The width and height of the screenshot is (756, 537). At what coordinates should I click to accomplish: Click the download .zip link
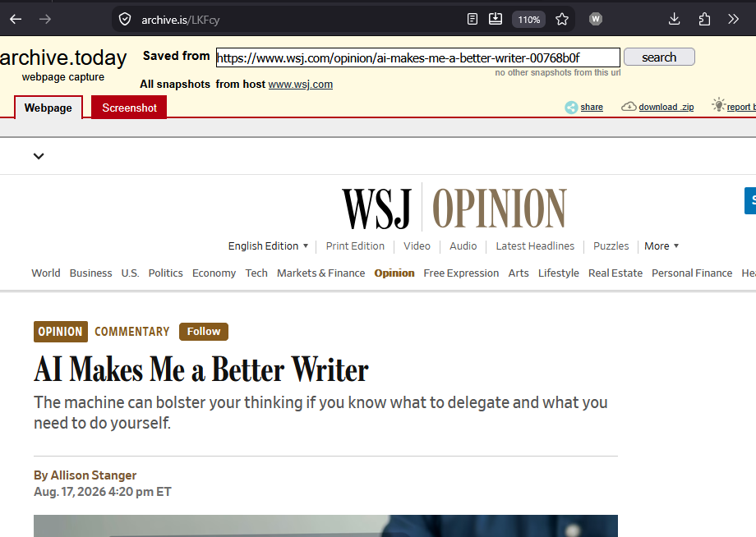click(666, 107)
